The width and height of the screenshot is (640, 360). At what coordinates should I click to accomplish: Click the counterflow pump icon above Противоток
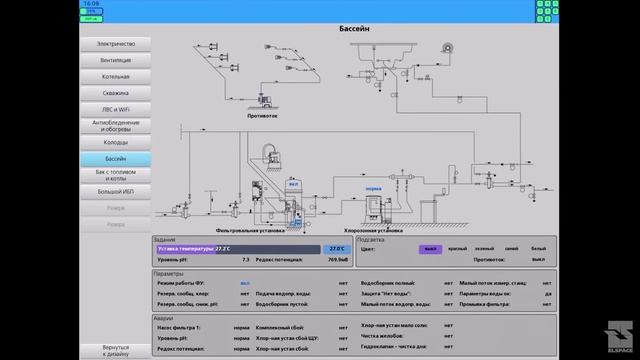tap(264, 100)
